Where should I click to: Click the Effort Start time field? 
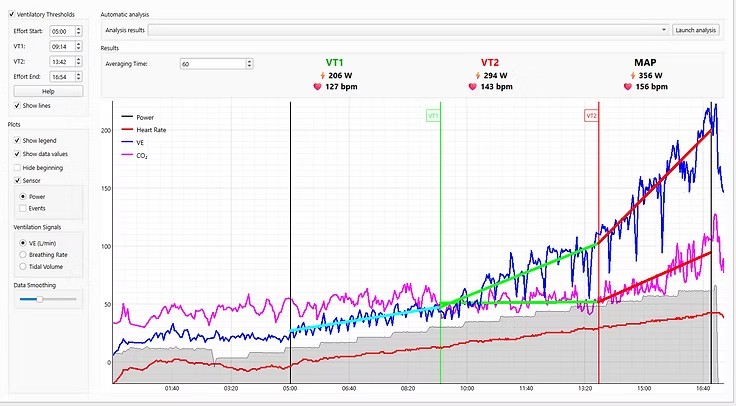pos(62,31)
